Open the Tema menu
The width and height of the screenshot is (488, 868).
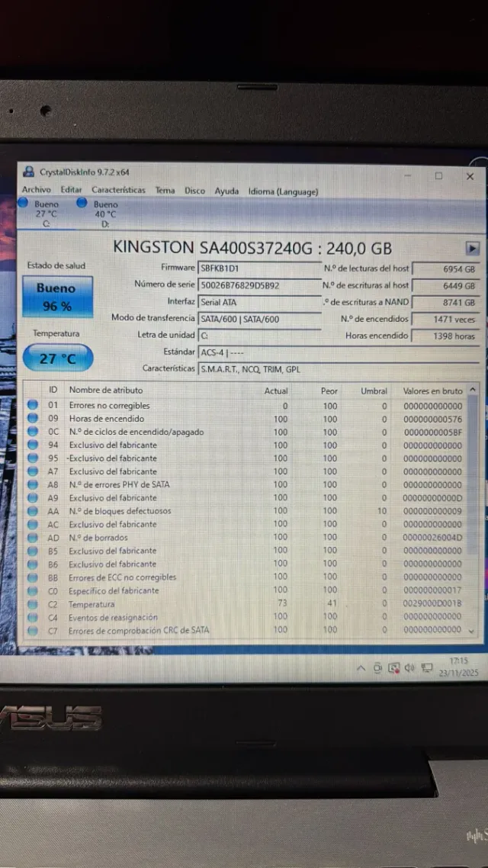pyautogui.click(x=165, y=191)
